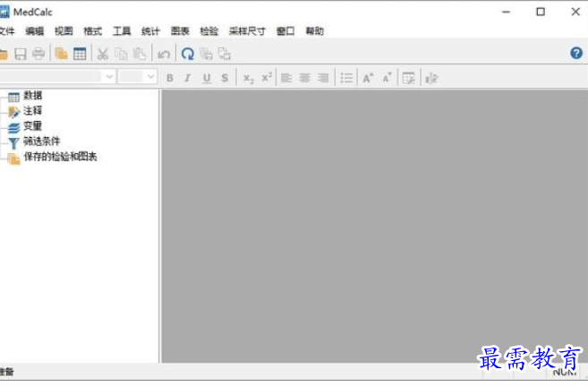
Task: Click the bullet list icon
Action: [x=346, y=78]
